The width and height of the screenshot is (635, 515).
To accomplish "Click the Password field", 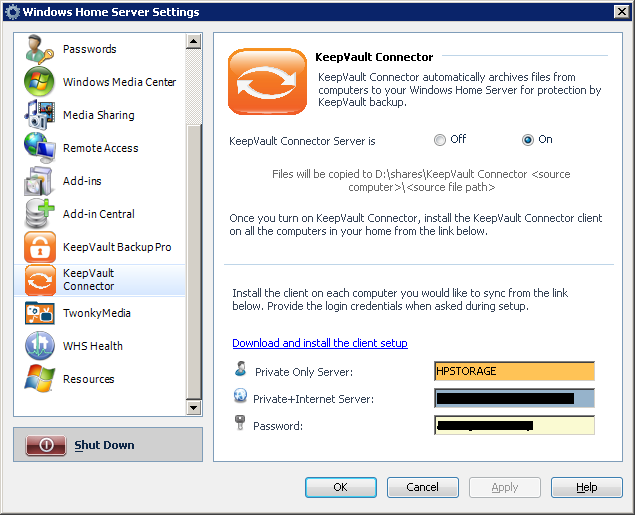I will click(514, 425).
